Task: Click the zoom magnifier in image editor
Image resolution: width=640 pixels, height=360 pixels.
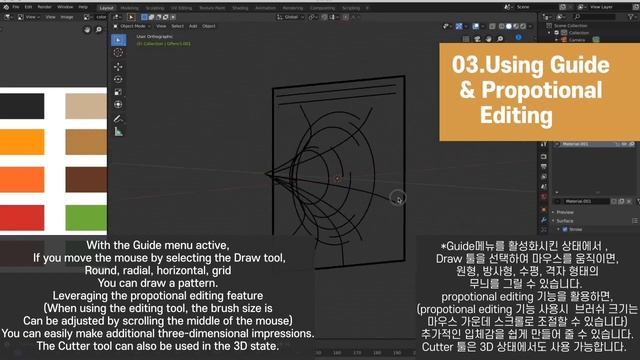Action: pos(98,29)
